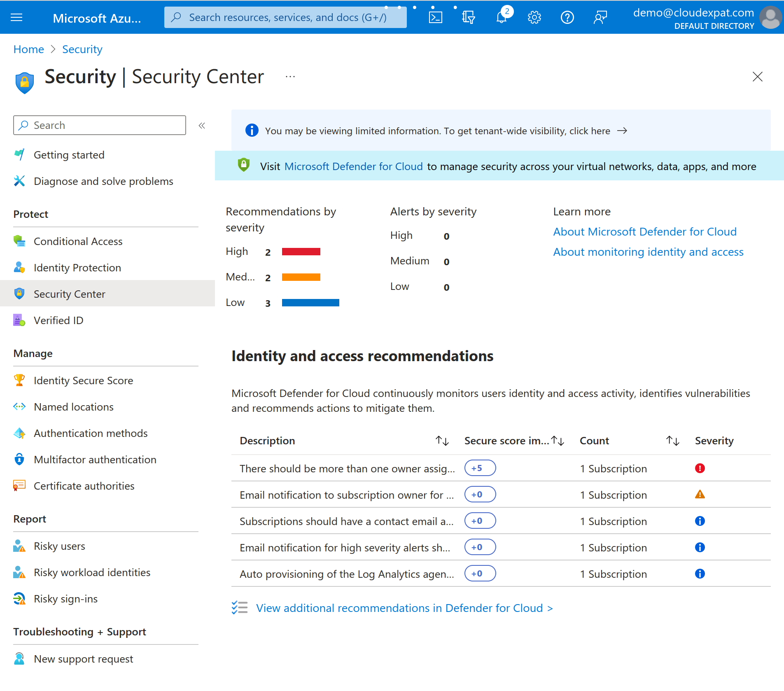784x691 pixels.
Task: Open Email notification for high severity alerts row
Action: click(501, 547)
